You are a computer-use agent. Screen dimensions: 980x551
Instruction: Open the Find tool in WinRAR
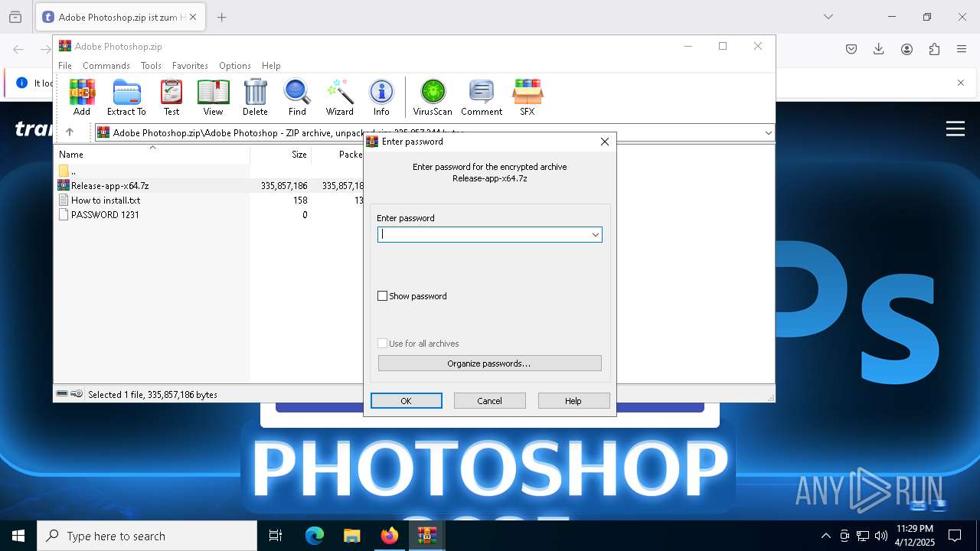[297, 97]
